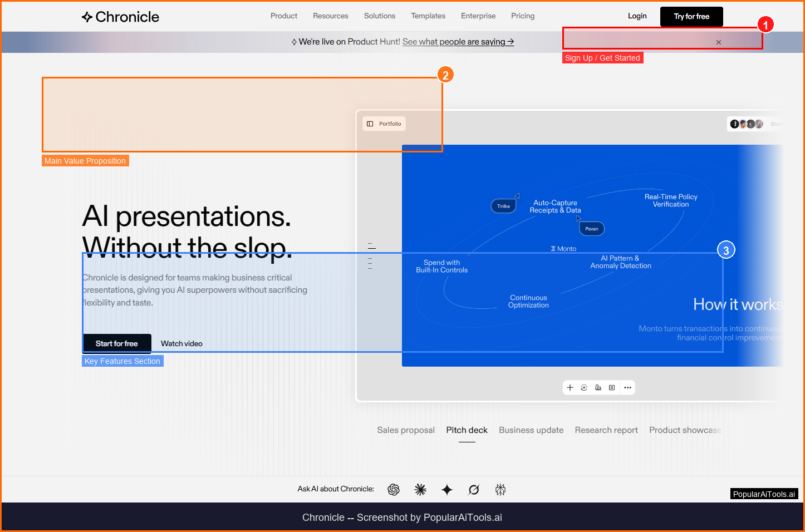Click the plus icon in slide toolbar
The height and width of the screenshot is (532, 805).
click(570, 388)
